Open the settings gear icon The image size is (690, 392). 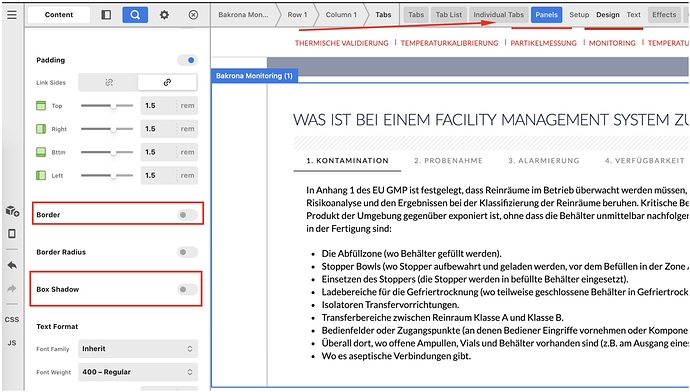click(164, 15)
